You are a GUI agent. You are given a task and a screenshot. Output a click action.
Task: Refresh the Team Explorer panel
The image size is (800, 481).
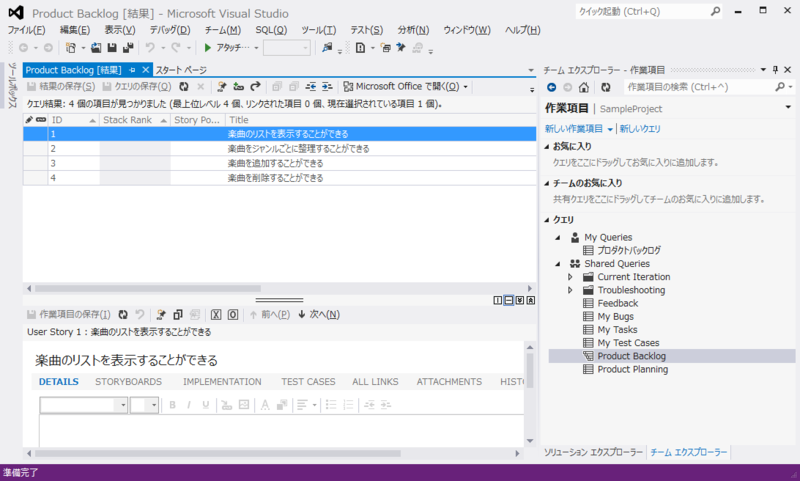[606, 87]
